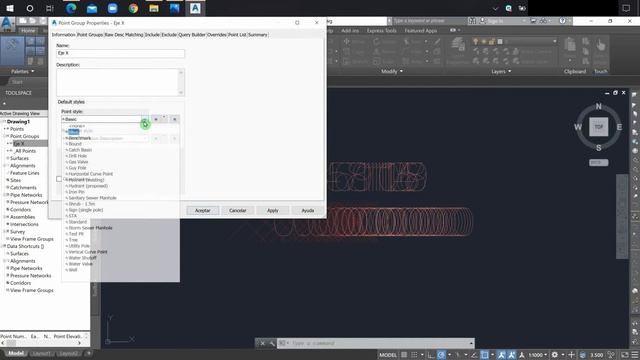Open Task View on the taskbar

tap(50, 8)
